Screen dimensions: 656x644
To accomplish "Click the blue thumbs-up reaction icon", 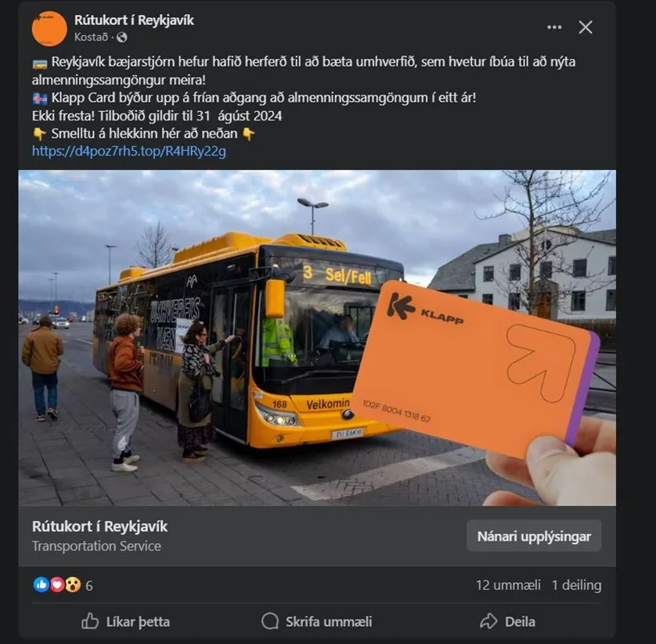I will point(41,585).
